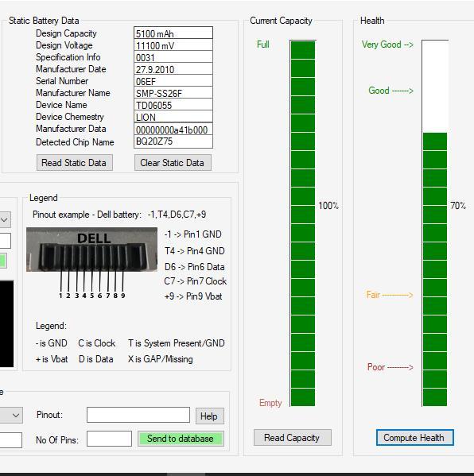Viewport: 474px width, 476px height.
Task: Click the Current Capacity green bar
Action: [303, 223]
